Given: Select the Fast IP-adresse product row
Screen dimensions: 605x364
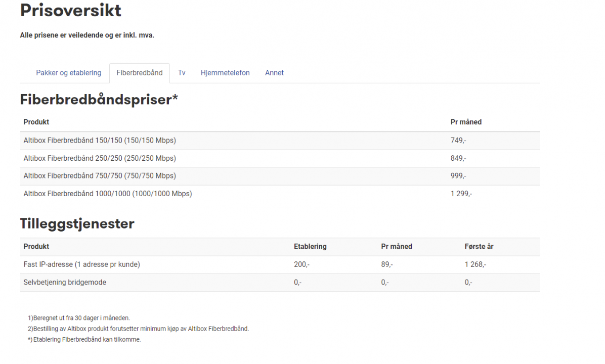Looking at the screenshot, I should [x=82, y=264].
